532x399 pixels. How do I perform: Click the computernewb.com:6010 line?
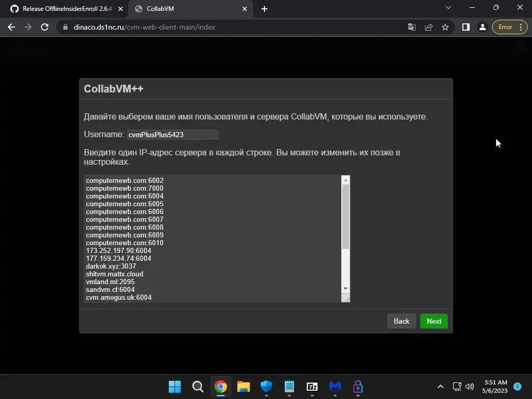coord(125,243)
